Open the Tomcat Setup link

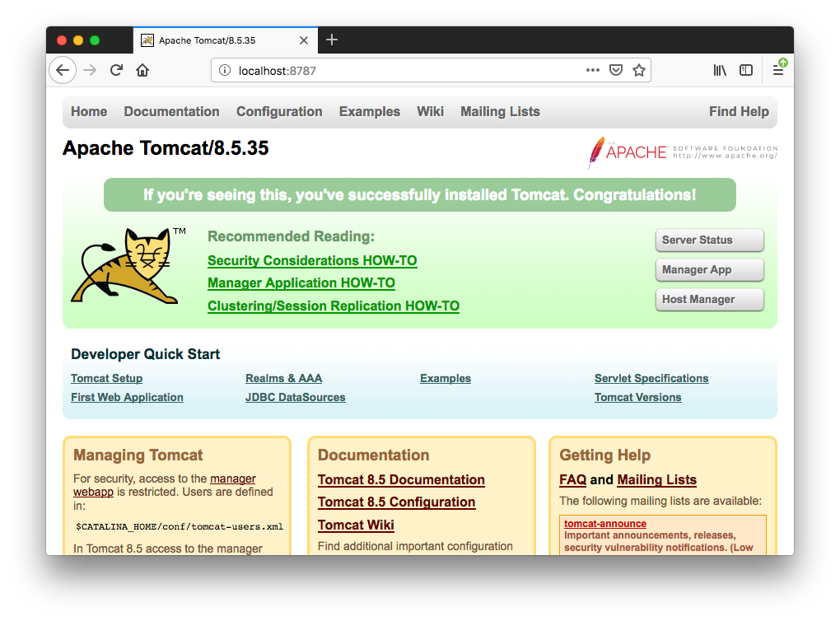[106, 378]
